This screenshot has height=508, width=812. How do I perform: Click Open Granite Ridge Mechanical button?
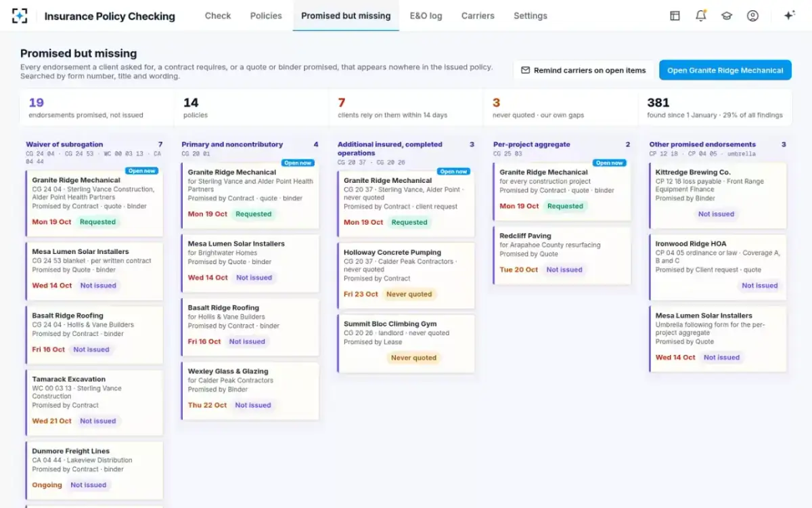click(725, 70)
